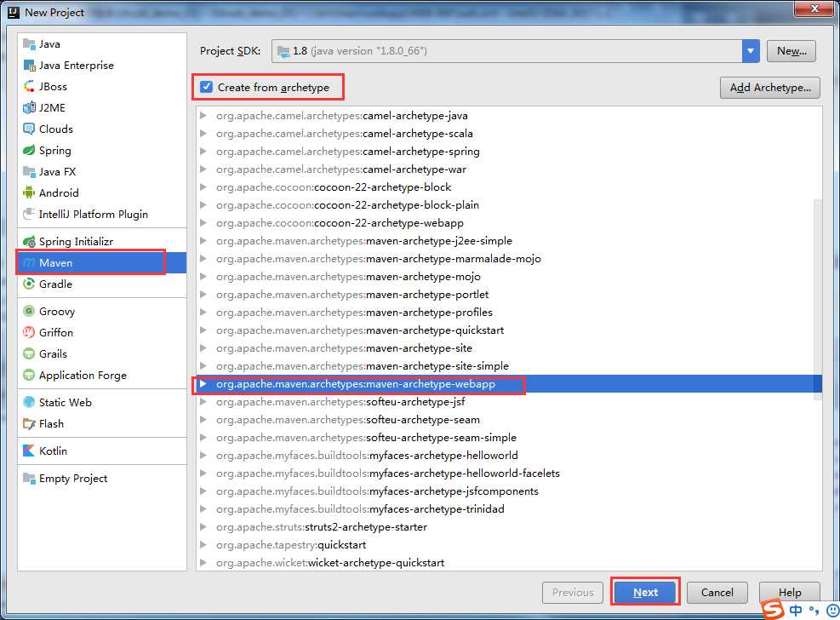Expand cocoon-22-archetype-block node
This screenshot has height=620, width=840.
(x=203, y=187)
